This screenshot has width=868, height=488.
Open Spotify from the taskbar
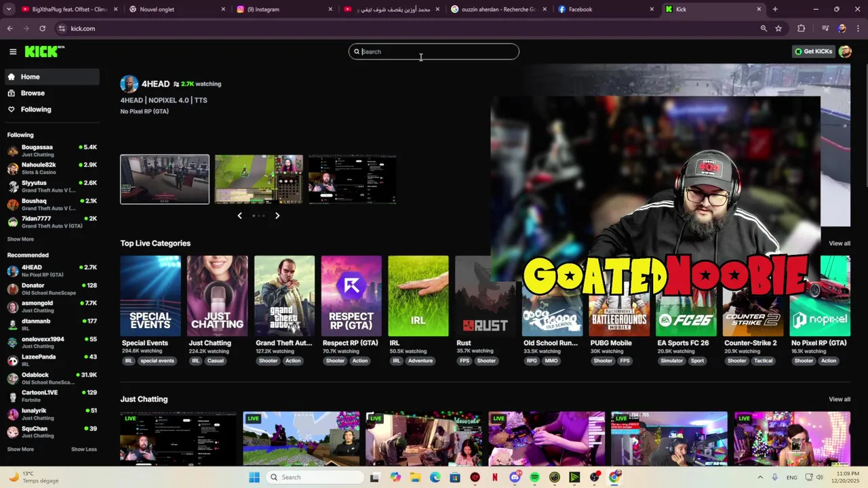pos(534,477)
